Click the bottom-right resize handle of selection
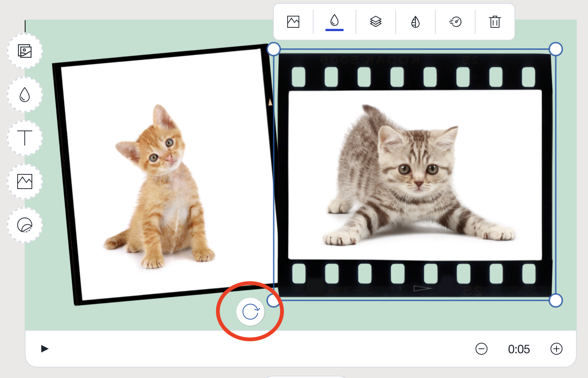The height and width of the screenshot is (378, 588). (x=555, y=300)
